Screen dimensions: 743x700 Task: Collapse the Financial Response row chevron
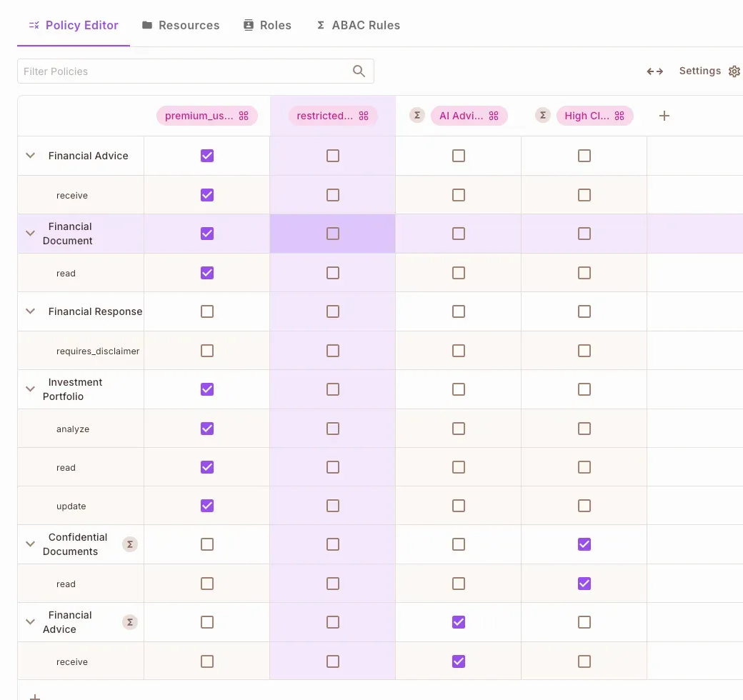pyautogui.click(x=30, y=311)
